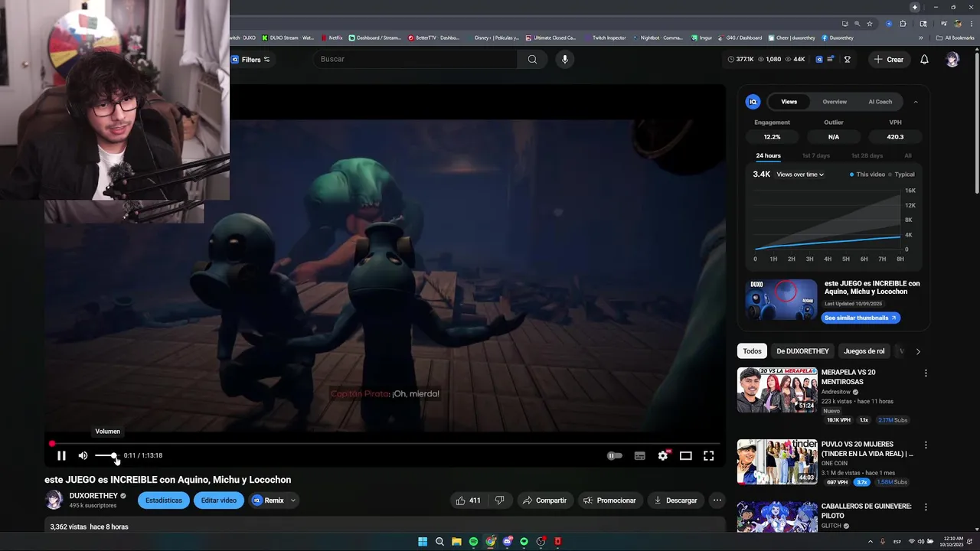Toggle the Typical legend
The height and width of the screenshot is (551, 980).
[x=901, y=174]
